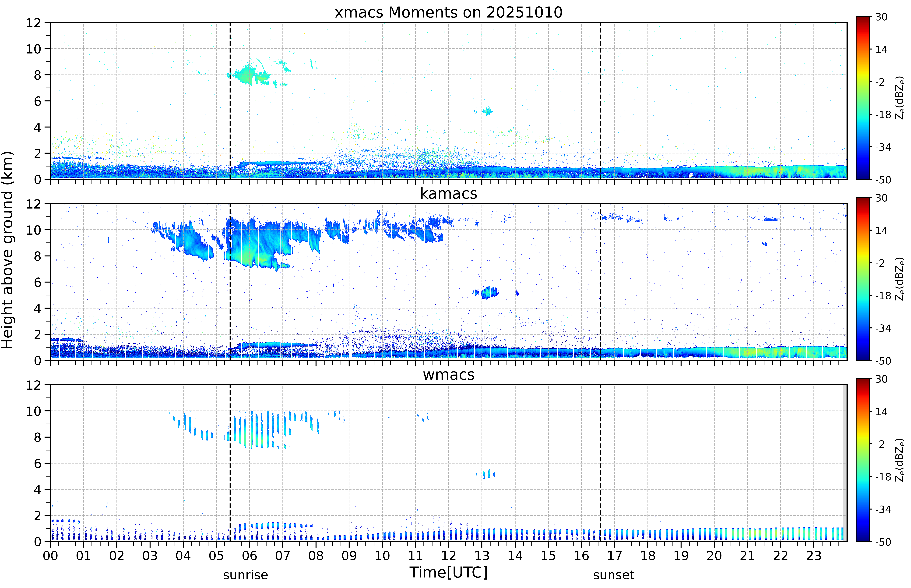Click the 'Time[UTC]' axis label
This screenshot has height=588, width=911.
coord(448,572)
